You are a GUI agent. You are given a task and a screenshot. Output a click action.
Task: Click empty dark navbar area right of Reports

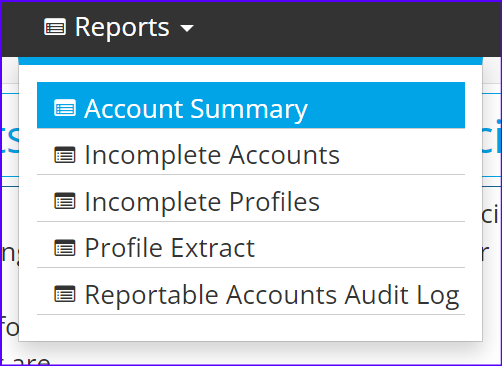coord(347,28)
